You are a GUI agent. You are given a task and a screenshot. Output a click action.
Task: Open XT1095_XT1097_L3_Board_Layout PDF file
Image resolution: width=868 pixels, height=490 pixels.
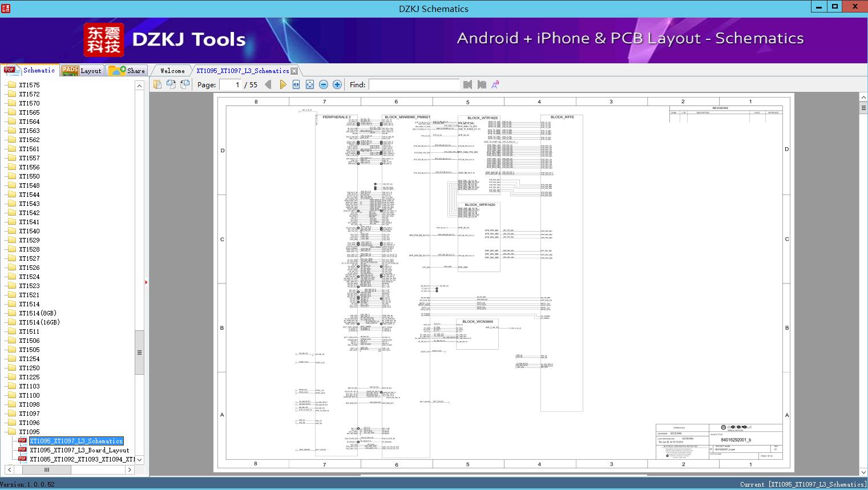[x=79, y=450]
